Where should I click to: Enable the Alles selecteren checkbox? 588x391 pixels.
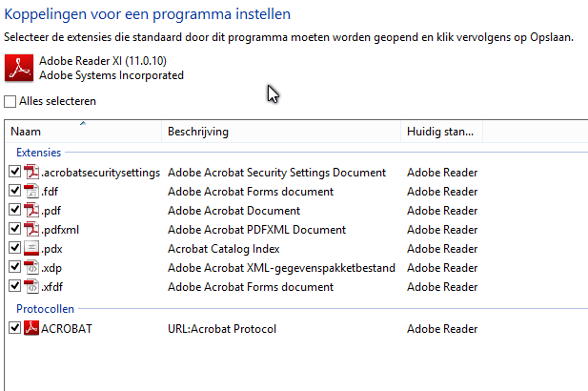click(x=10, y=101)
